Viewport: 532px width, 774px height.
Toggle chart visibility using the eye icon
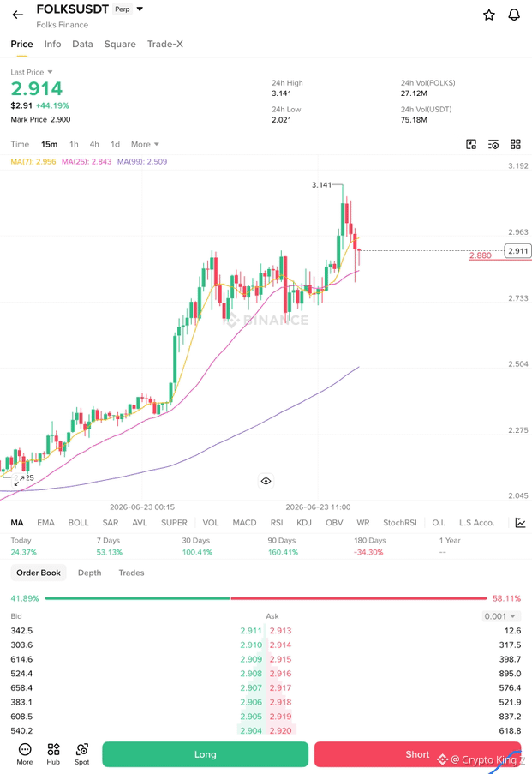[266, 481]
